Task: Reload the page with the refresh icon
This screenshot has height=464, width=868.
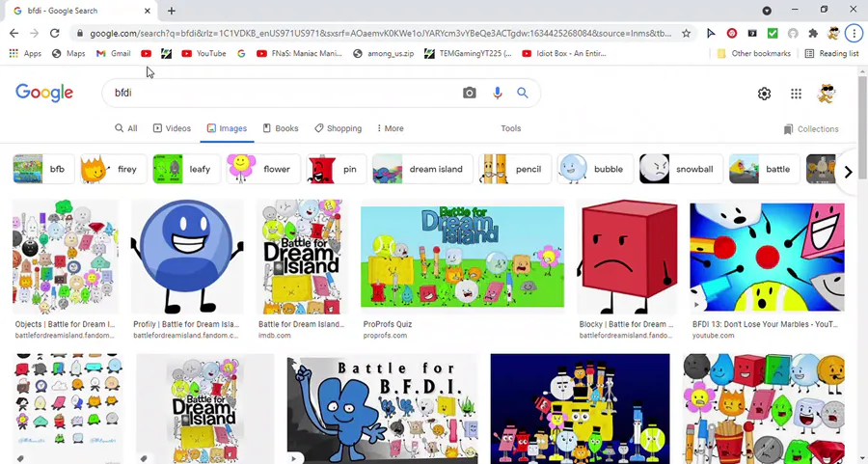Action: (x=54, y=33)
